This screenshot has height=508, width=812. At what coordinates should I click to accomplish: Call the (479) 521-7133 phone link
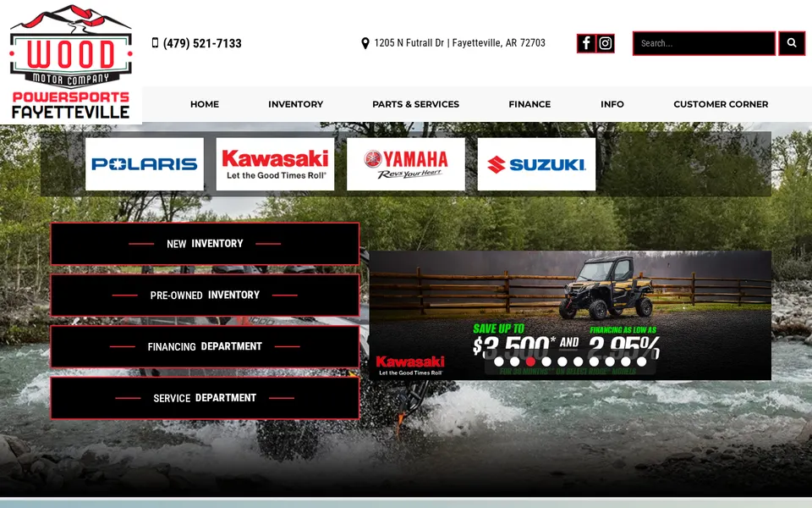[202, 43]
